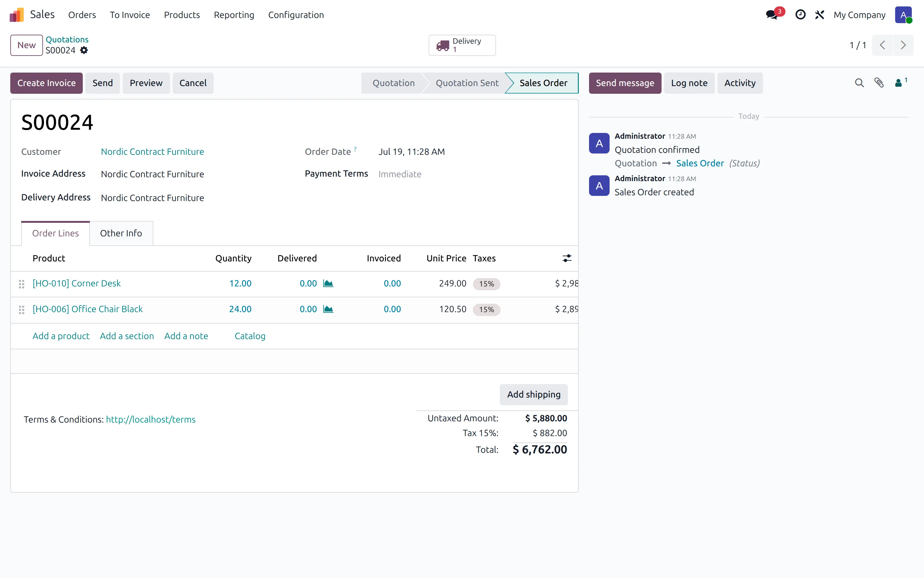Click the Send message button

pos(625,83)
